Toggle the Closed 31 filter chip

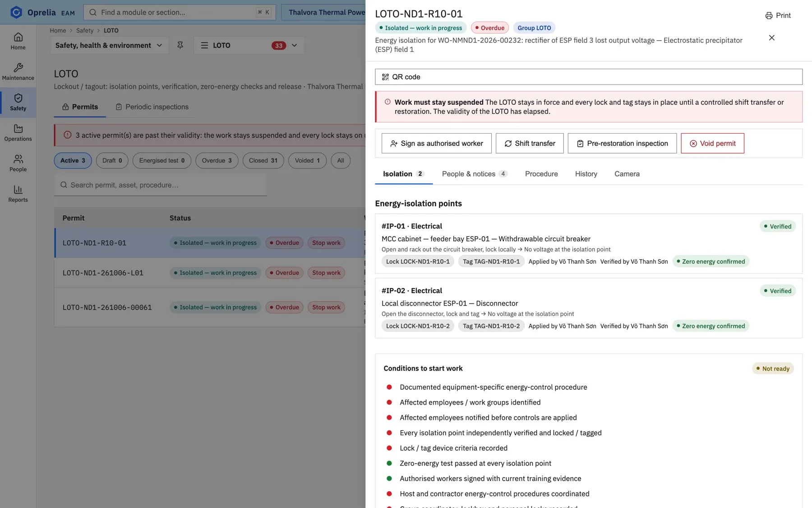tap(263, 160)
